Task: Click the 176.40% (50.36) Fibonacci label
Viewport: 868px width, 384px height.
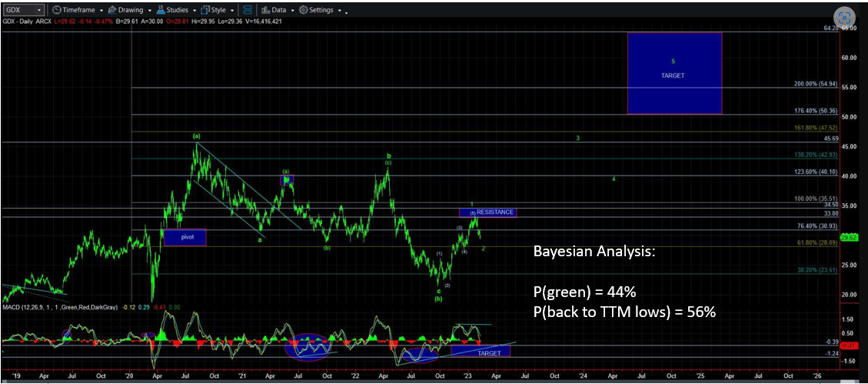Action: (815, 110)
